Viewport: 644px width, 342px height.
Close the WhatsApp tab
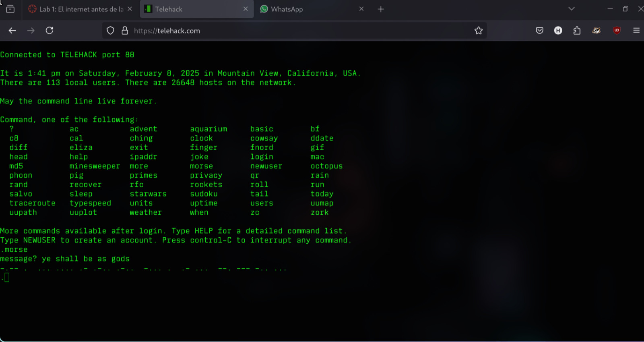coord(361,9)
